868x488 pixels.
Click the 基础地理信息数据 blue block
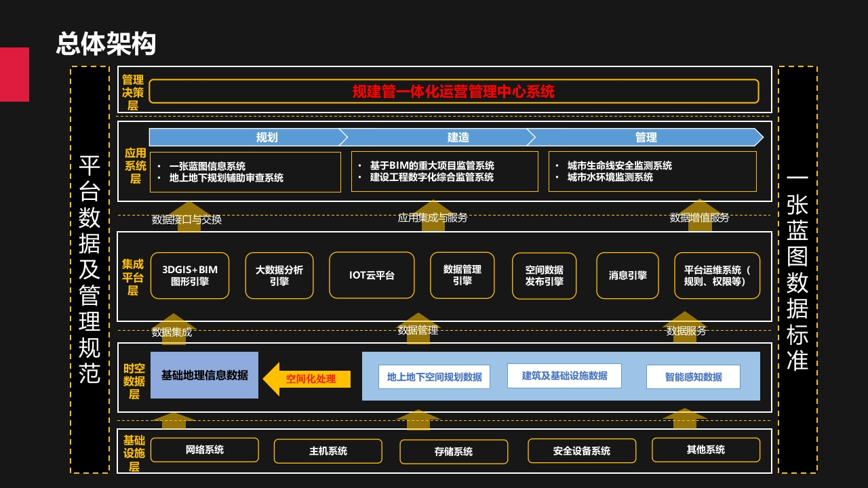pyautogui.click(x=204, y=375)
